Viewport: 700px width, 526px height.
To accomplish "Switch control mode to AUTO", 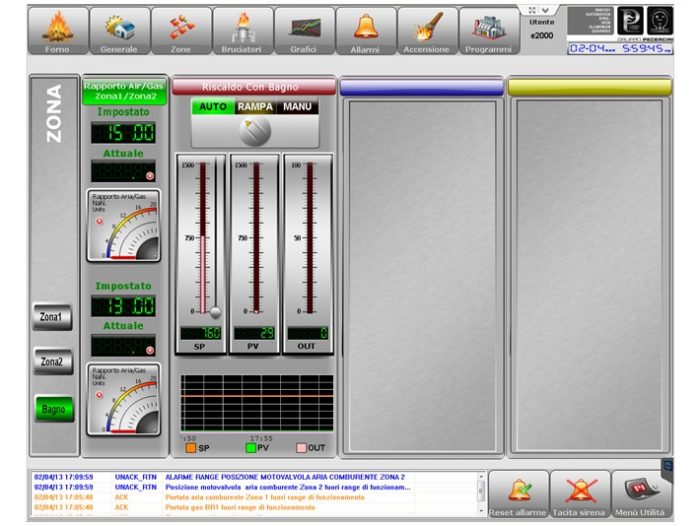I will pos(213,106).
